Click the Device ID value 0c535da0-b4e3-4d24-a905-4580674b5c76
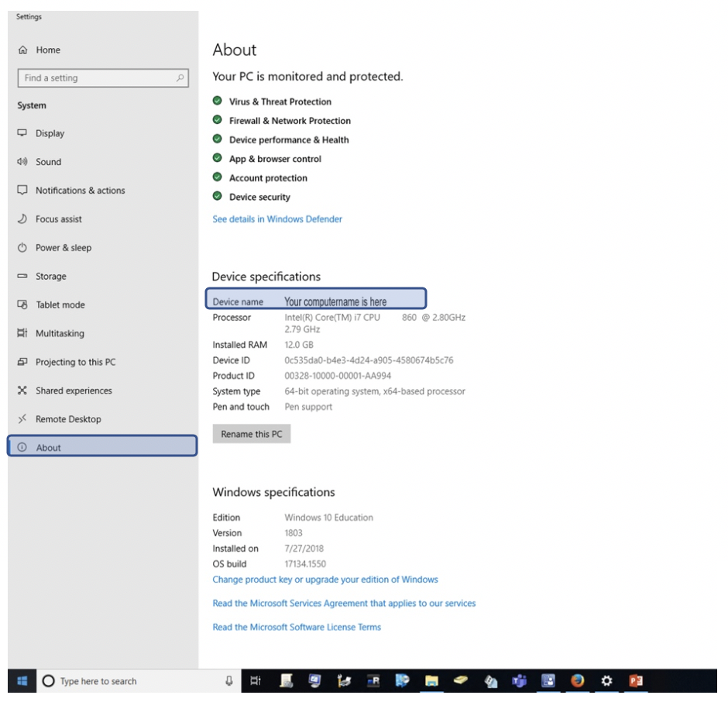 (369, 360)
